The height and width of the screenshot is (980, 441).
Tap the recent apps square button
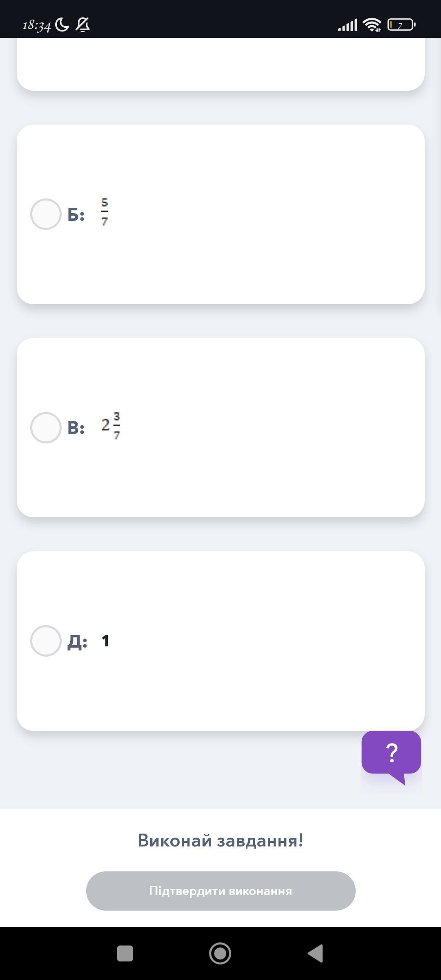(125, 953)
